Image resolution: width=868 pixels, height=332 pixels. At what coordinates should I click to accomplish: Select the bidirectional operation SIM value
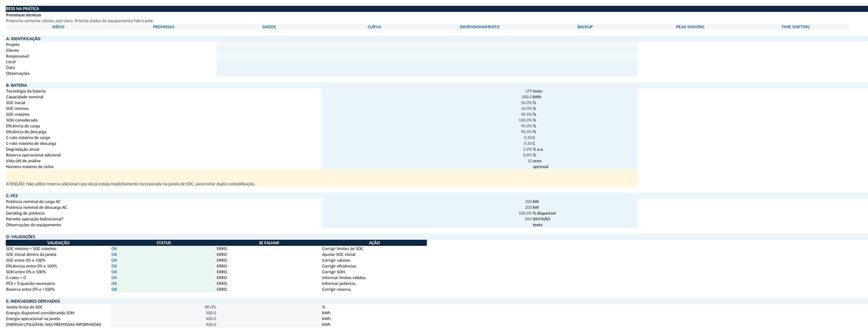point(528,219)
